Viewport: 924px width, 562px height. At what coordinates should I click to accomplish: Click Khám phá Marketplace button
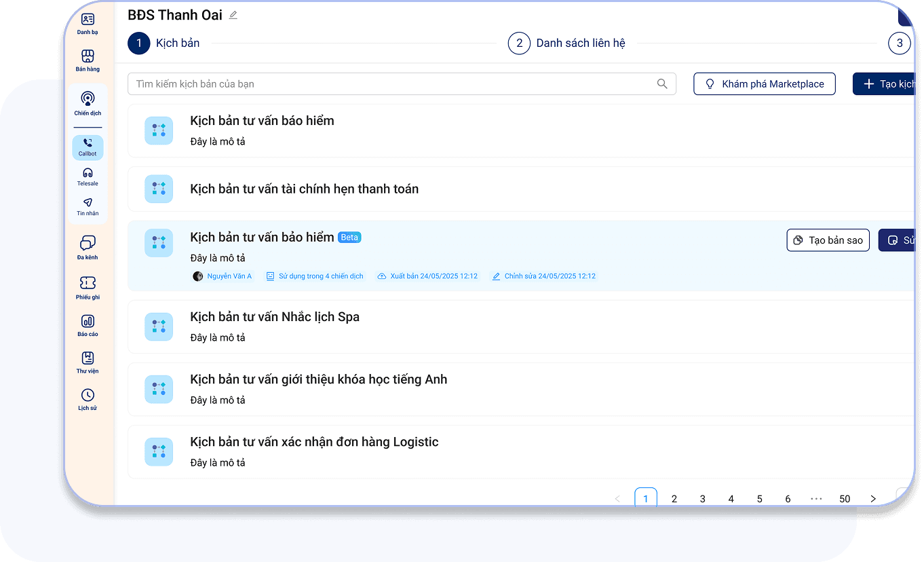pyautogui.click(x=764, y=83)
